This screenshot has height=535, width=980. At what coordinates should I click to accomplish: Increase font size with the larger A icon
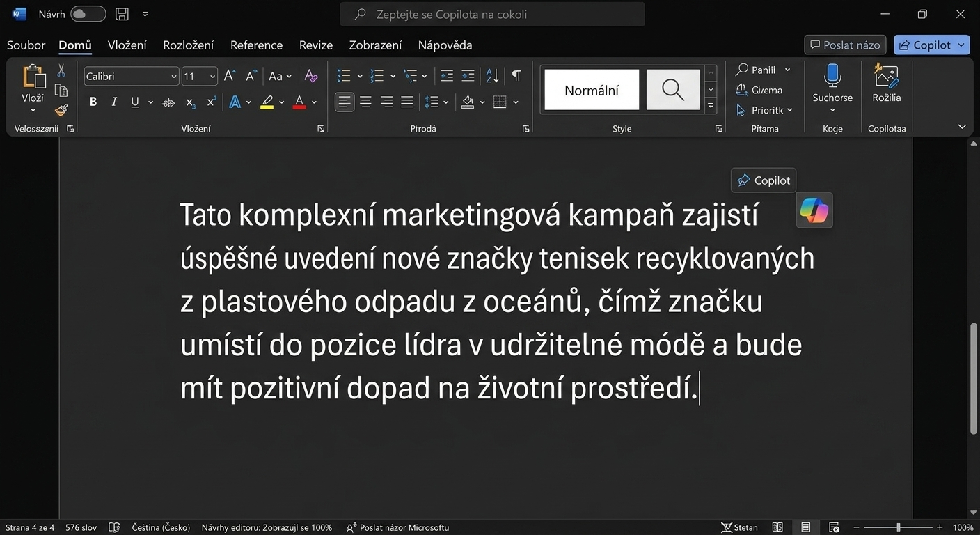(x=230, y=76)
